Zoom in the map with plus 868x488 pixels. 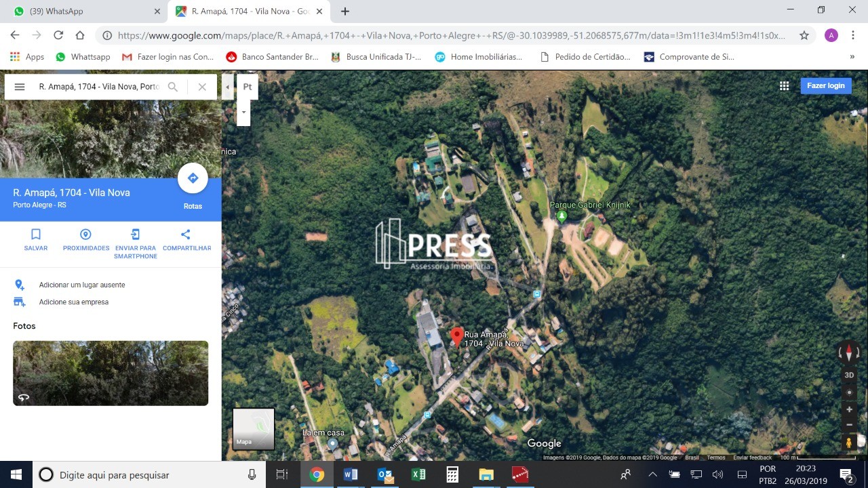(849, 409)
